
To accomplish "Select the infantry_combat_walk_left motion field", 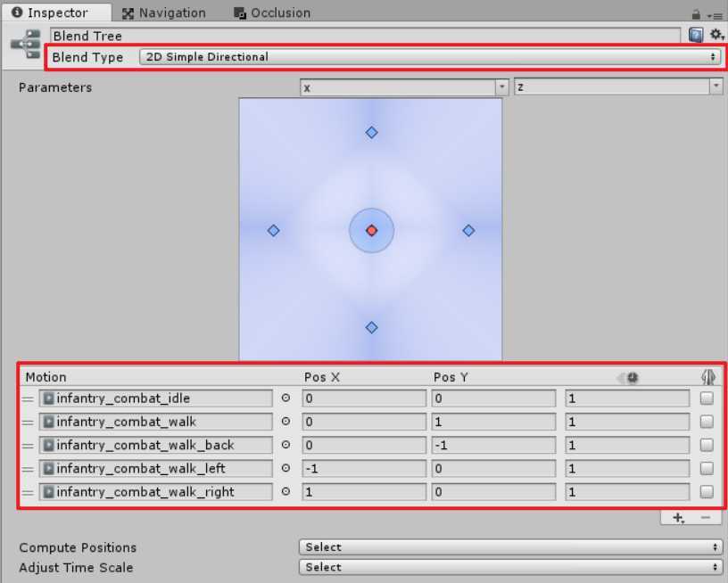I will (155, 468).
